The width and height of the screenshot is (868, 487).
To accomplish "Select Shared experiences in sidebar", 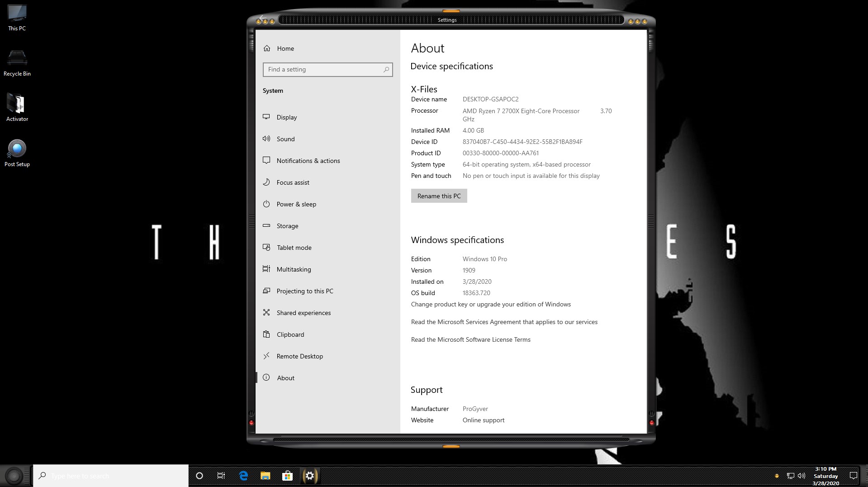I will [327, 313].
